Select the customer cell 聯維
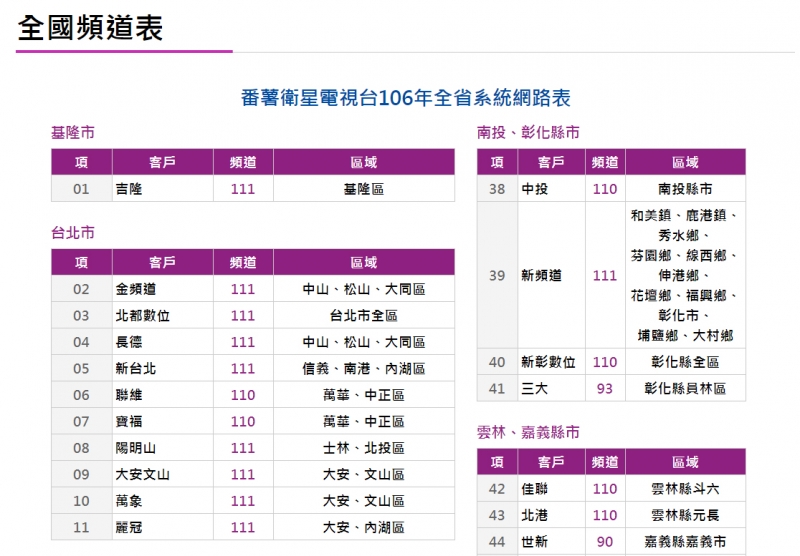Image resolution: width=800 pixels, height=556 pixels. (x=163, y=395)
